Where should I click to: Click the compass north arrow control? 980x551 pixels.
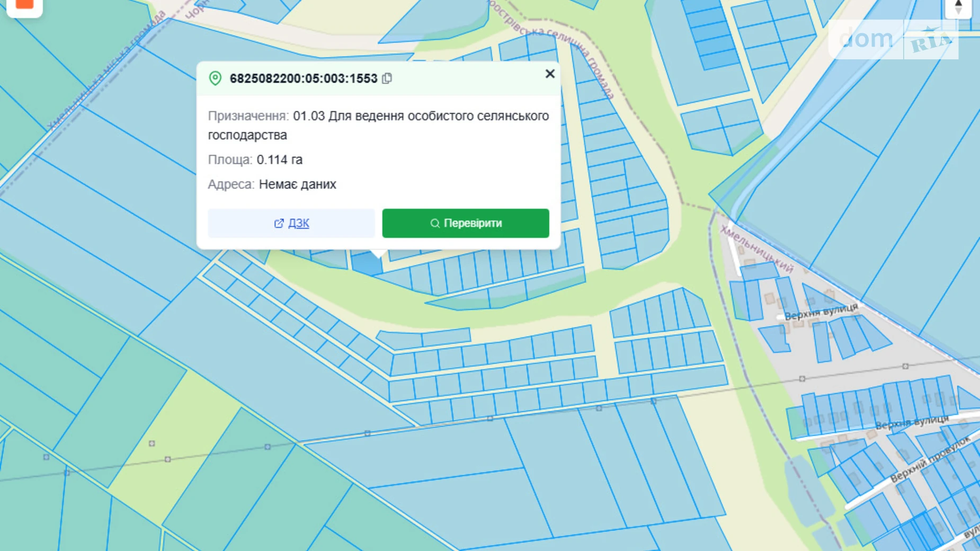point(958,7)
